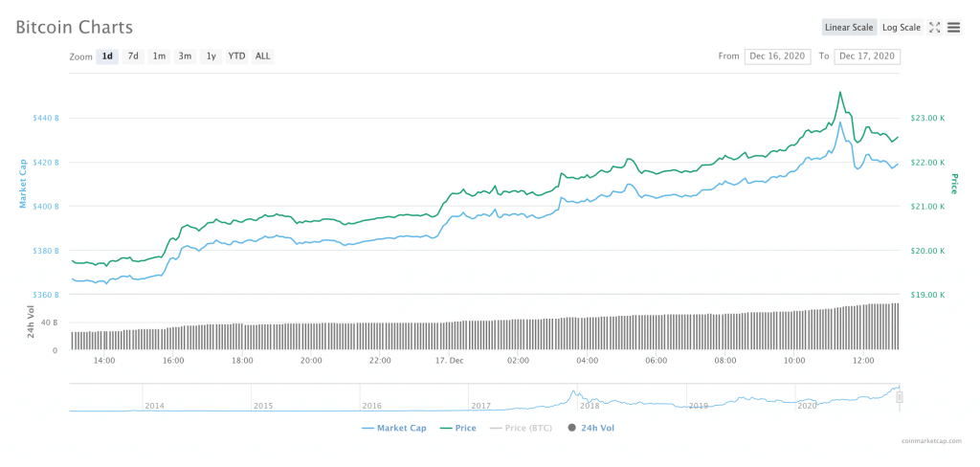
Task: Open the chart hamburger menu
Action: 954,28
